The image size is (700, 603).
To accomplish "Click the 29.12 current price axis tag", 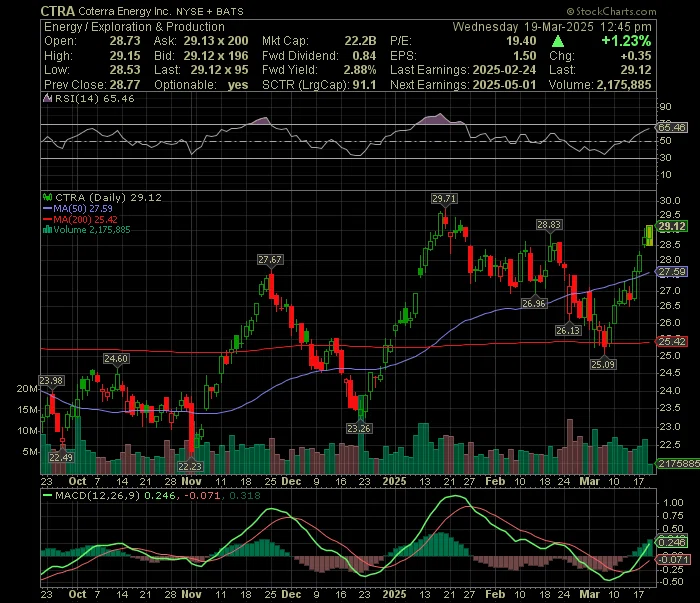I will pos(672,226).
